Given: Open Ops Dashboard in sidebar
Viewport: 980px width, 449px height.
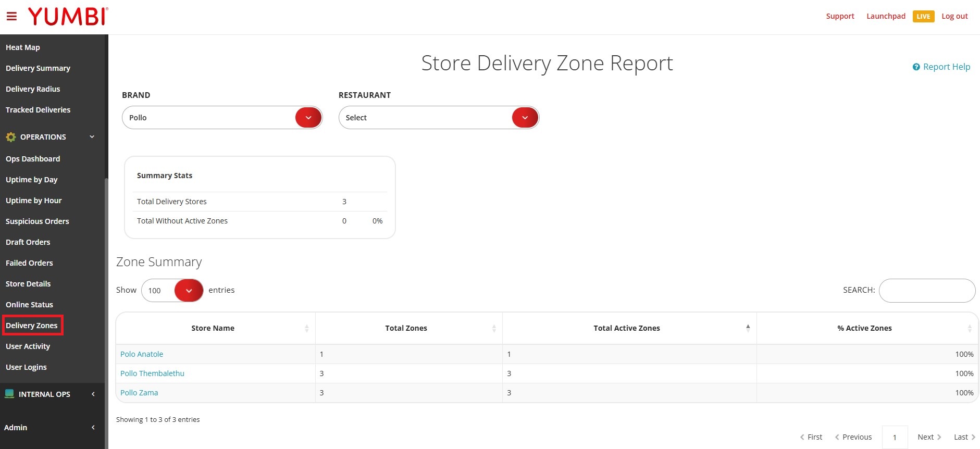Looking at the screenshot, I should click(x=33, y=159).
